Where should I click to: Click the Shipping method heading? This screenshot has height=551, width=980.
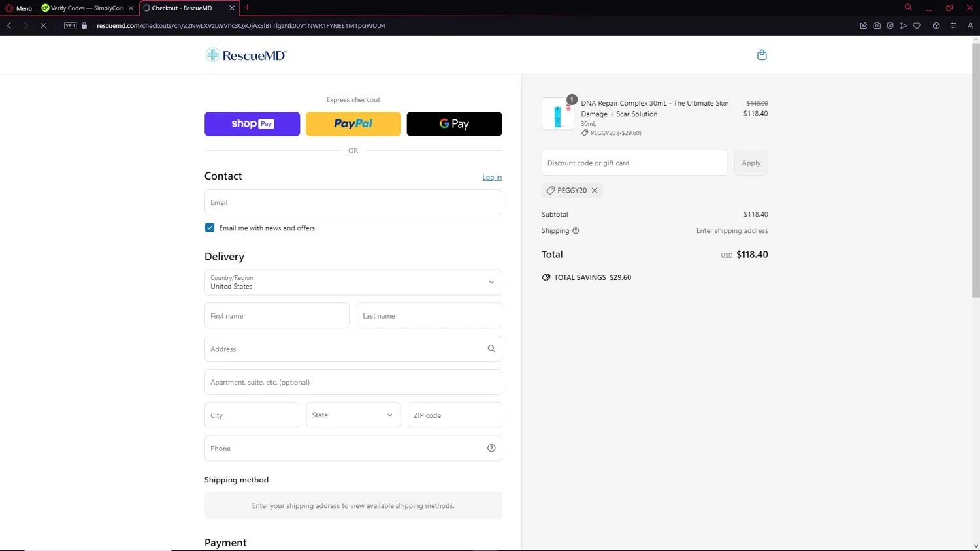(237, 480)
